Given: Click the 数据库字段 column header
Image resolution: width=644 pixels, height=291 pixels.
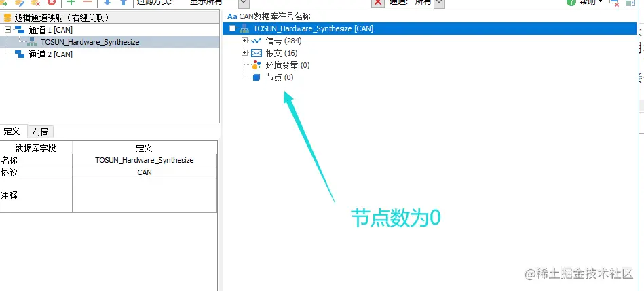Looking at the screenshot, I should (x=36, y=148).
